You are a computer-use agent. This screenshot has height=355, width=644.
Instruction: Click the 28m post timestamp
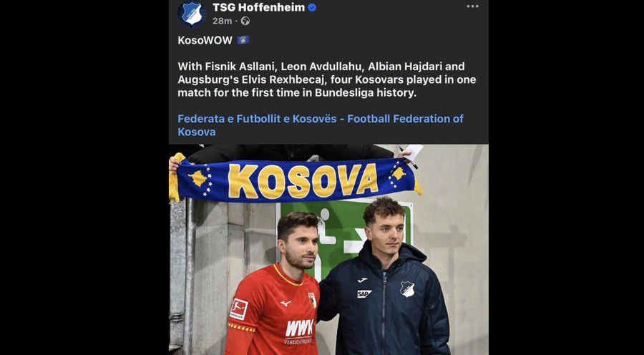(x=222, y=21)
